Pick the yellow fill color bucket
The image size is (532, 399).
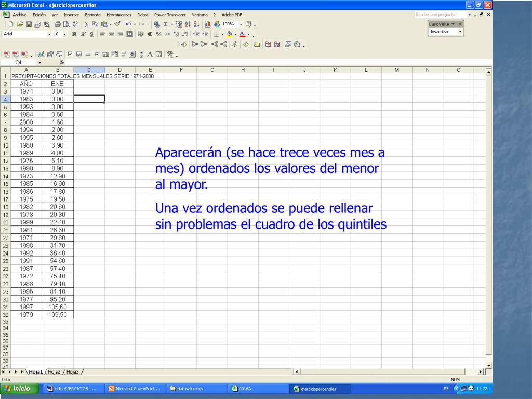[x=229, y=34]
